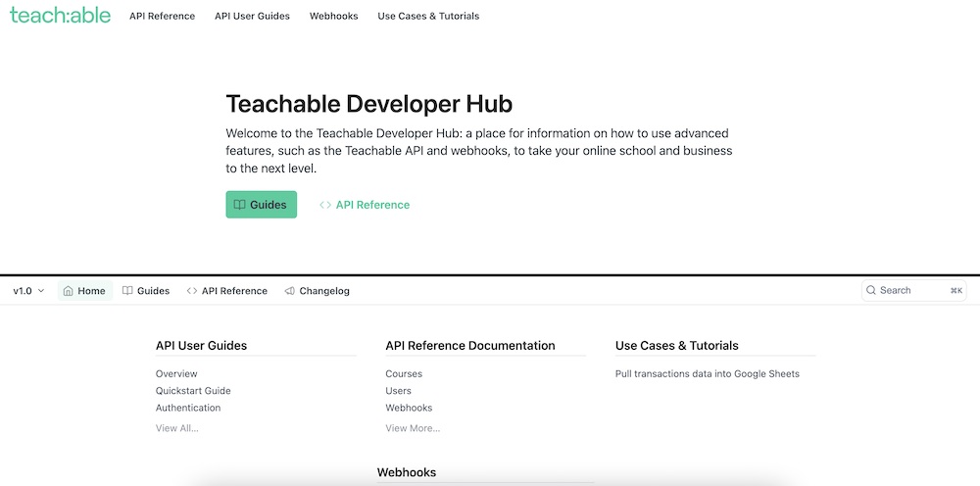Open the Courses reference link

[x=404, y=373]
